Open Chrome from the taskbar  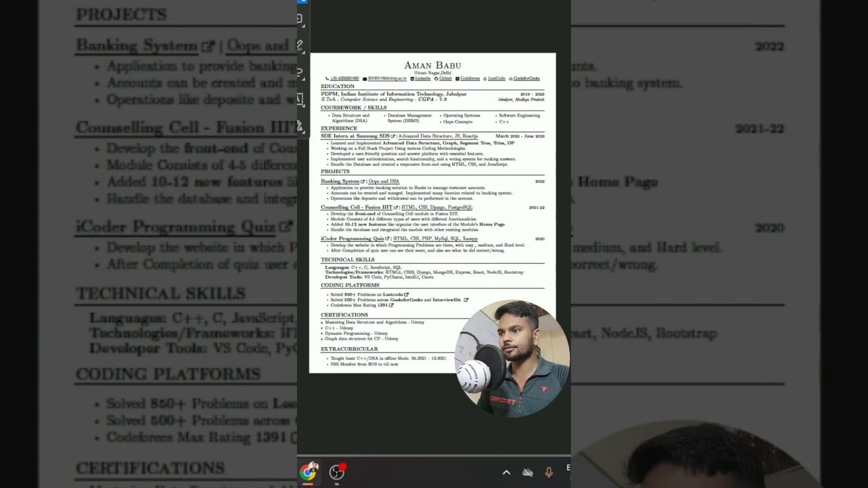pos(309,472)
